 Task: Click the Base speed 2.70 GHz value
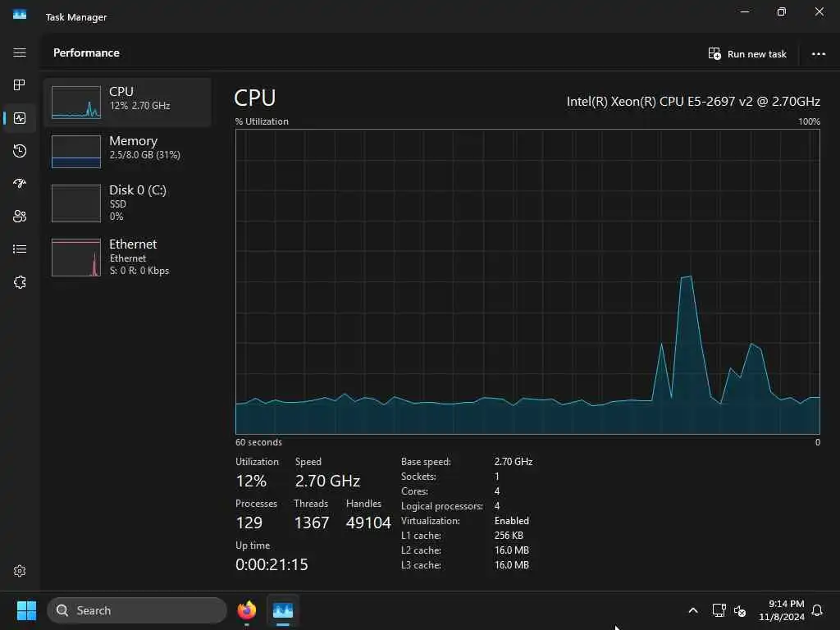(514, 461)
